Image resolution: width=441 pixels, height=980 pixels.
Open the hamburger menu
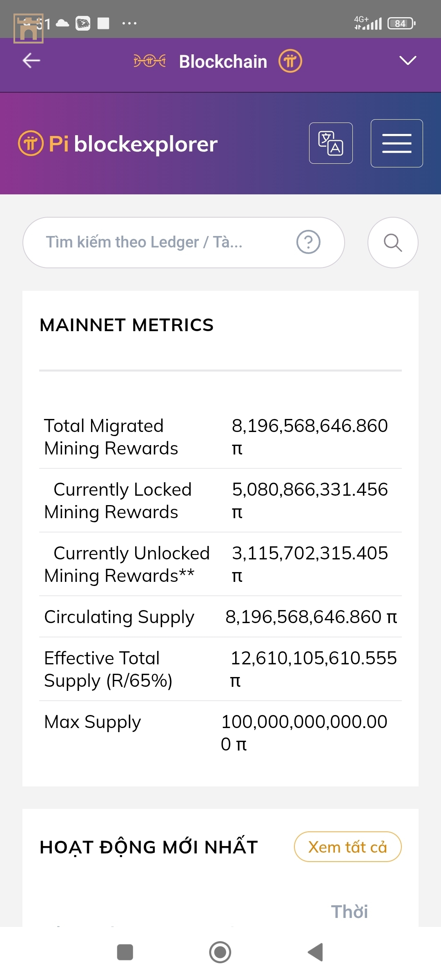pyautogui.click(x=396, y=143)
